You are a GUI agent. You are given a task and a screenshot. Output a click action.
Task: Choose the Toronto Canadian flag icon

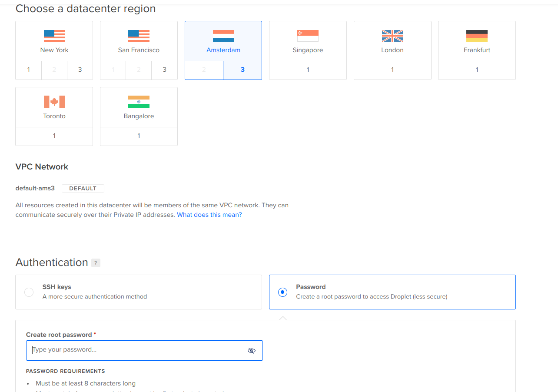54,102
